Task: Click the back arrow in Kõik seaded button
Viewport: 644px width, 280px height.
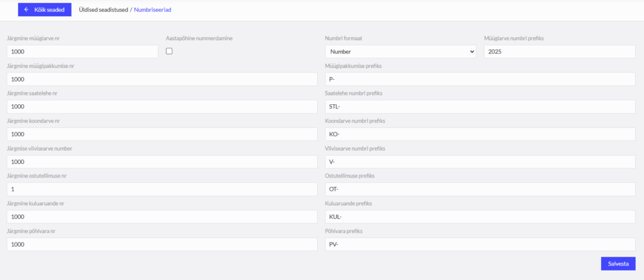Action: click(x=26, y=10)
